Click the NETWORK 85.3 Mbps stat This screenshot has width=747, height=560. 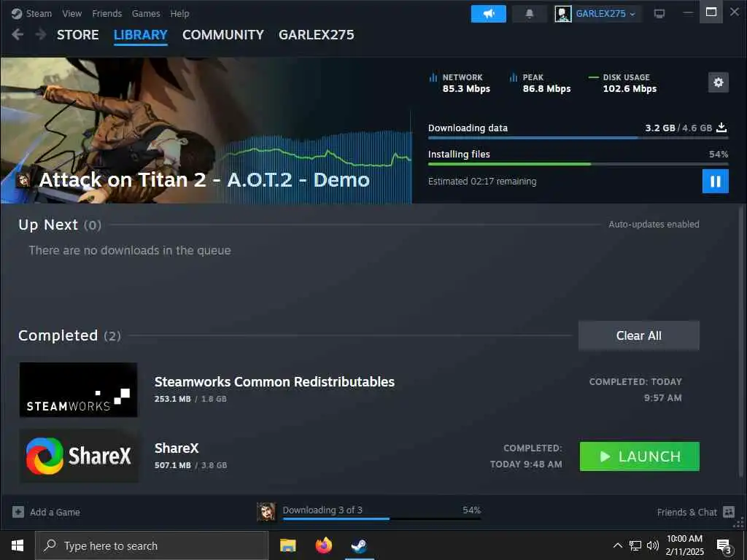click(x=460, y=83)
